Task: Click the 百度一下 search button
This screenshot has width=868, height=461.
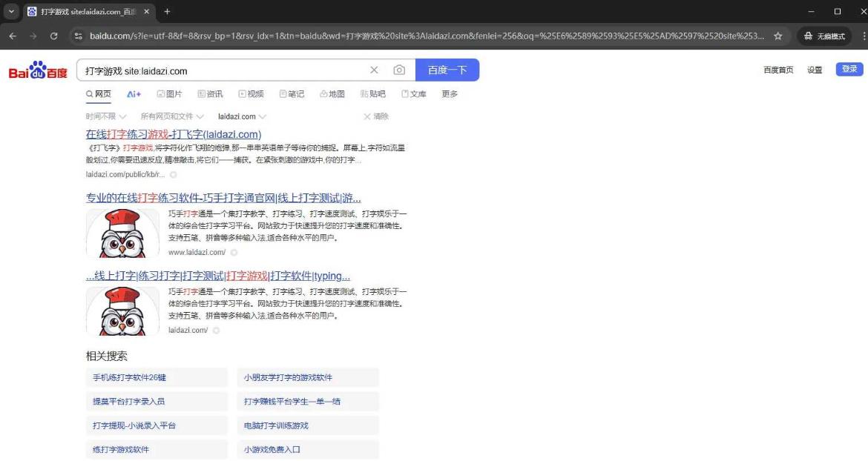Action: click(447, 70)
